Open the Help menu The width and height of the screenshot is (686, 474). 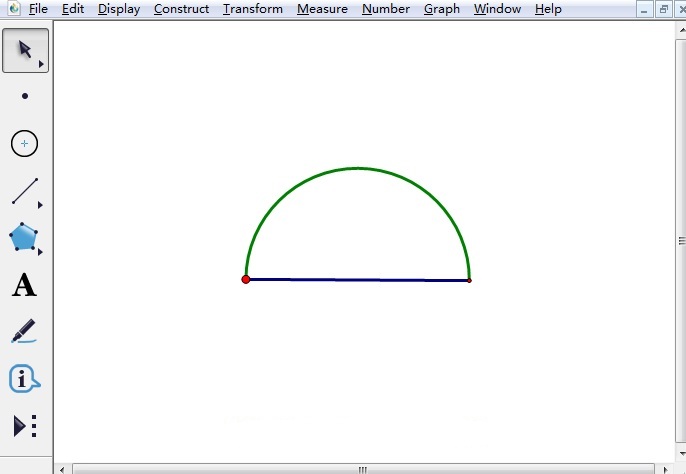(x=548, y=9)
